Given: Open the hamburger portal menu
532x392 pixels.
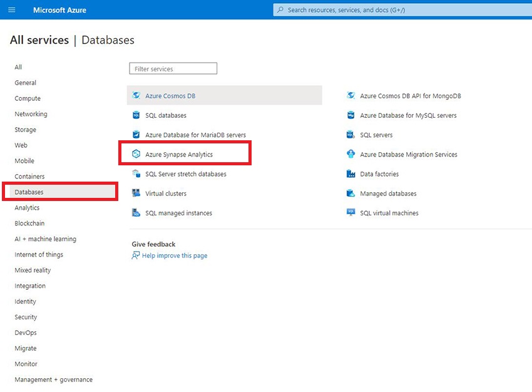Looking at the screenshot, I should point(11,10).
